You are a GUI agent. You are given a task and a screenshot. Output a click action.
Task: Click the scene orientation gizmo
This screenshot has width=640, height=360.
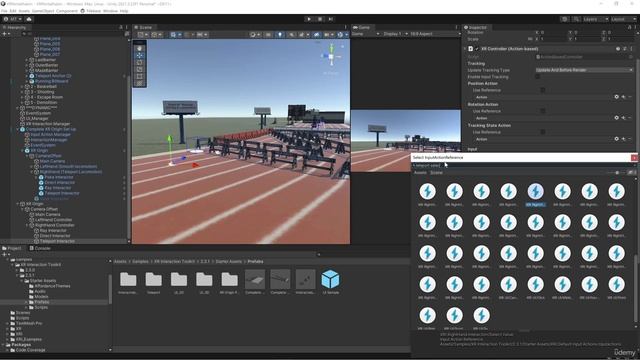(331, 56)
